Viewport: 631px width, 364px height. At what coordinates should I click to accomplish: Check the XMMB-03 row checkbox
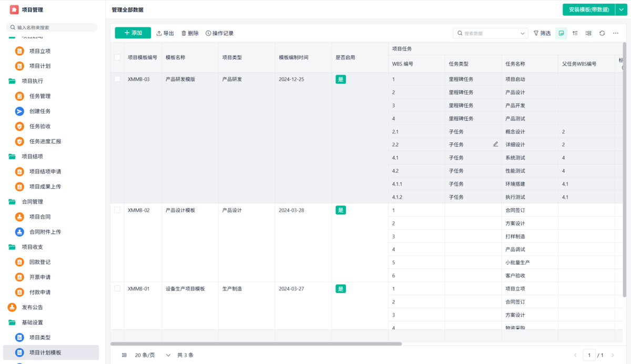[x=117, y=79]
